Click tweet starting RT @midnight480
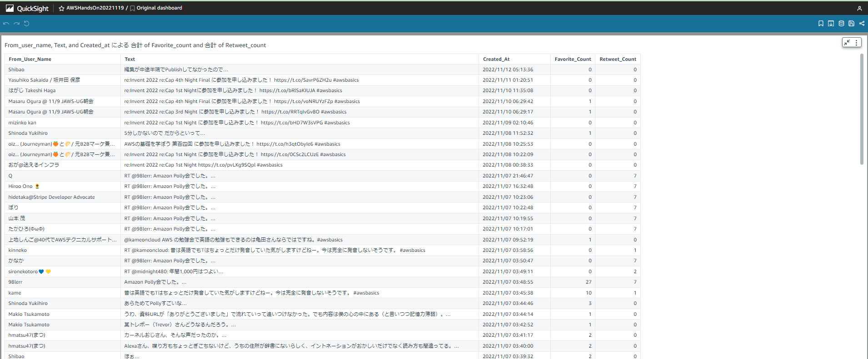 (174, 271)
